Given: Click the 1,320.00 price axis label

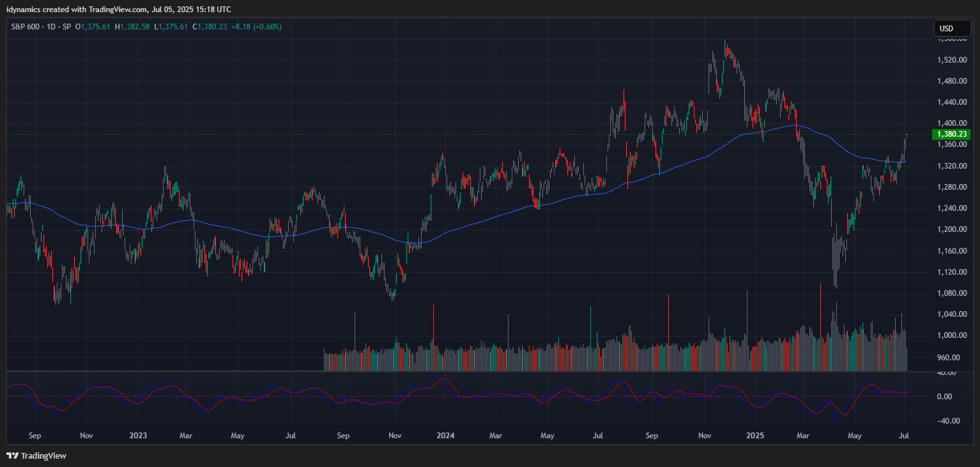Looking at the screenshot, I should point(952,166).
